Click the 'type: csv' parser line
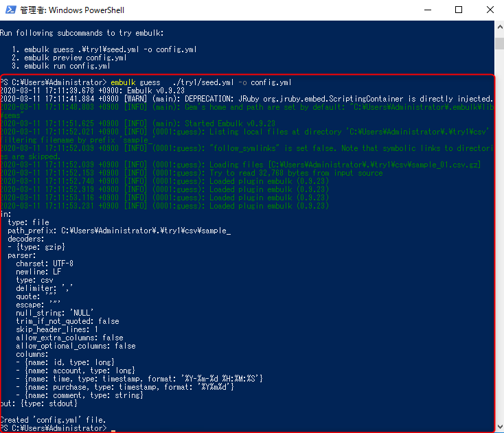The image size is (504, 433). pyautogui.click(x=34, y=280)
